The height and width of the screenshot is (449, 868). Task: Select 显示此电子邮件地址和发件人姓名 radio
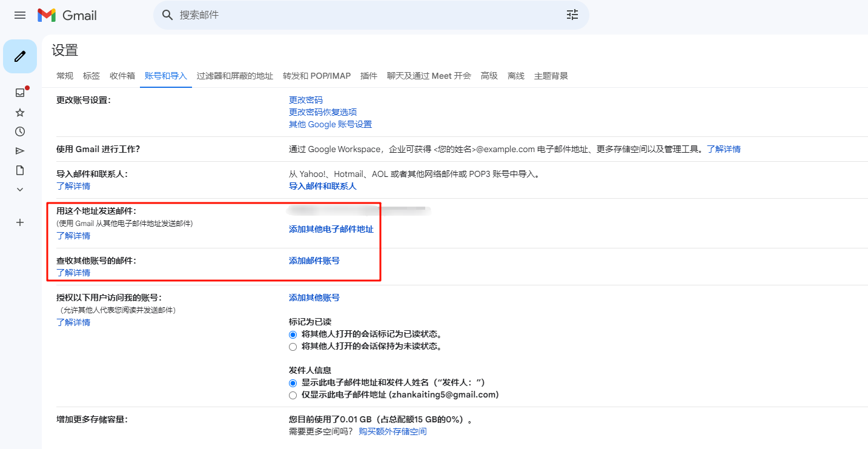(293, 383)
